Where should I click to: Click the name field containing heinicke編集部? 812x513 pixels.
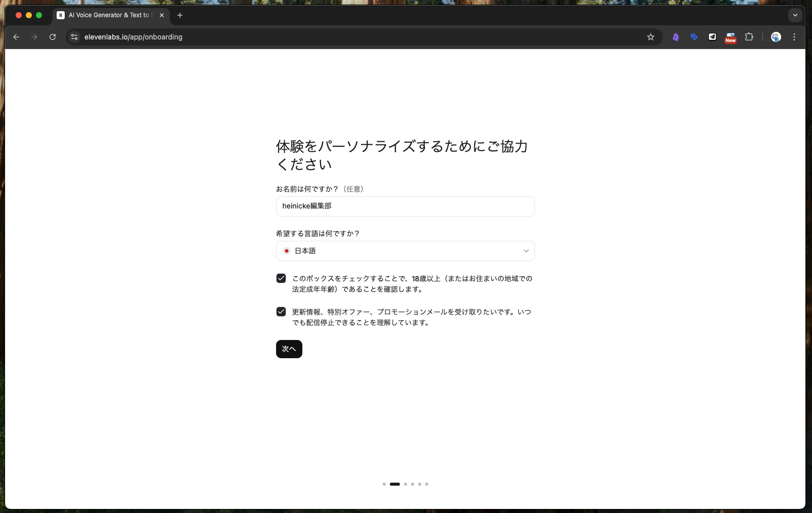click(405, 206)
